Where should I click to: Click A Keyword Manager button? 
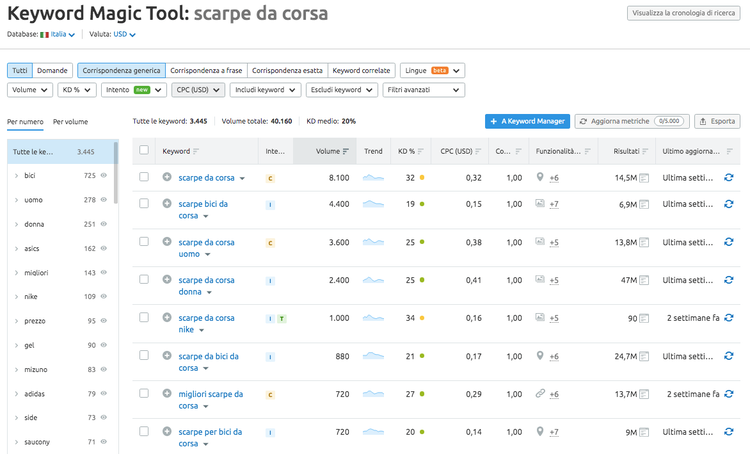point(527,122)
